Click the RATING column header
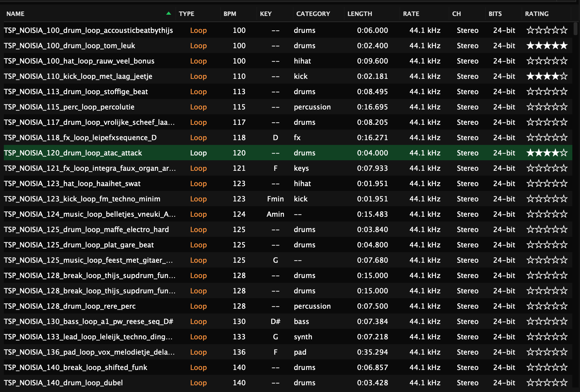 [x=537, y=14]
